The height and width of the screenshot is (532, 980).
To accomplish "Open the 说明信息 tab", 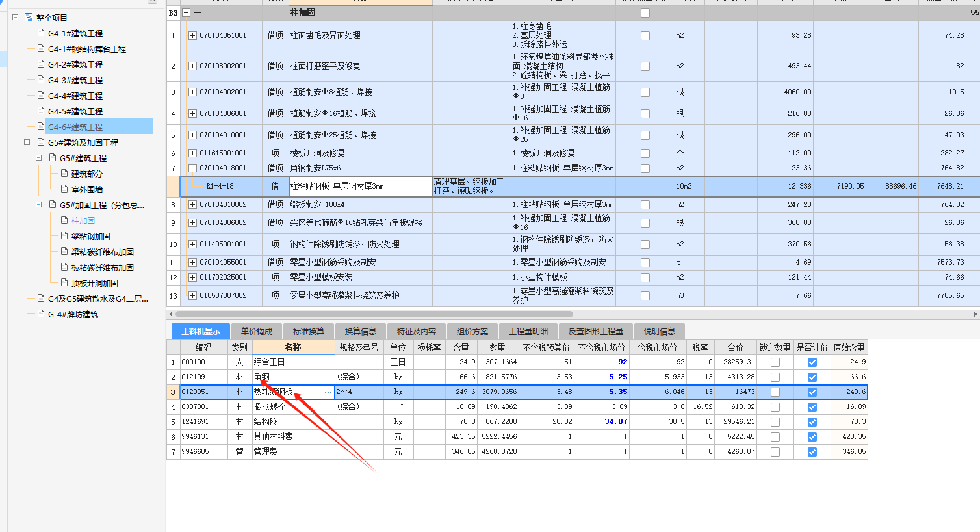I will click(660, 332).
